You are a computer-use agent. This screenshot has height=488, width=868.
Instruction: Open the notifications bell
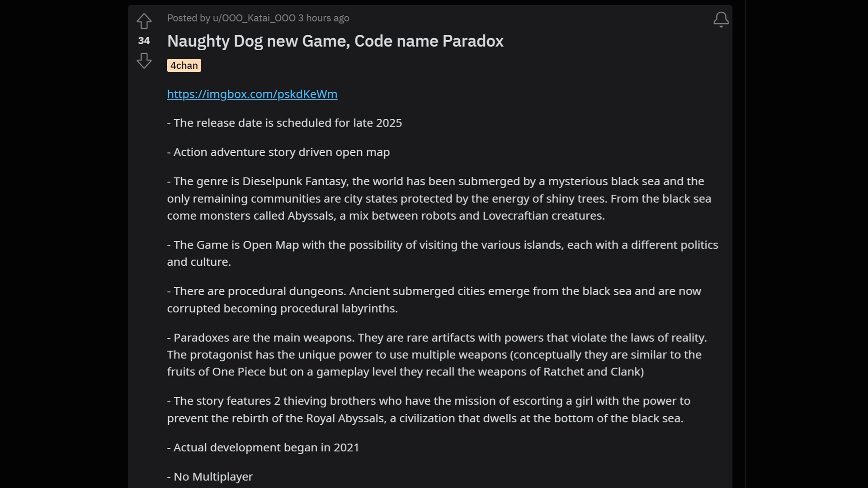tap(720, 19)
